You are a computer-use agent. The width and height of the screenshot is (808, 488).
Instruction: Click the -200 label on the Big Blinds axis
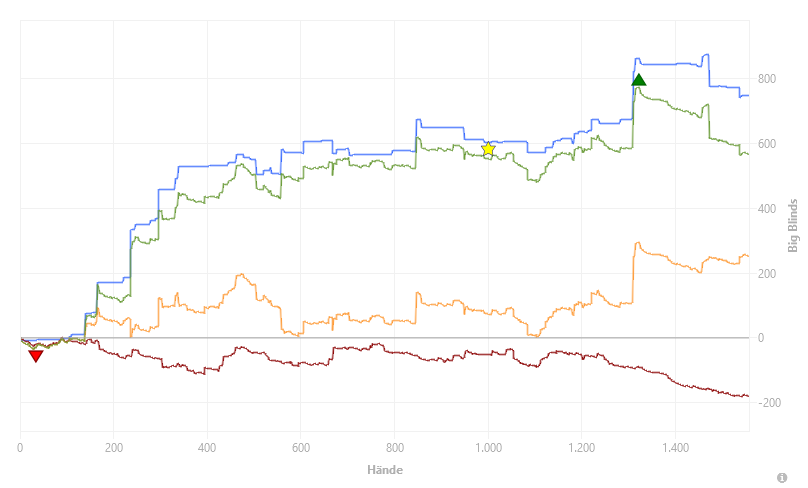tap(769, 402)
